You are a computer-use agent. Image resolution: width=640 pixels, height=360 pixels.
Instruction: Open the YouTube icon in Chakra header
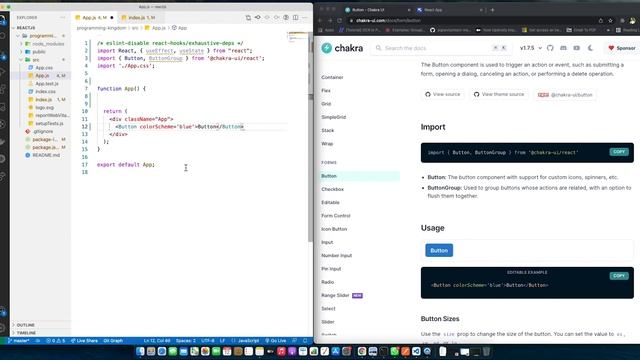[576, 48]
